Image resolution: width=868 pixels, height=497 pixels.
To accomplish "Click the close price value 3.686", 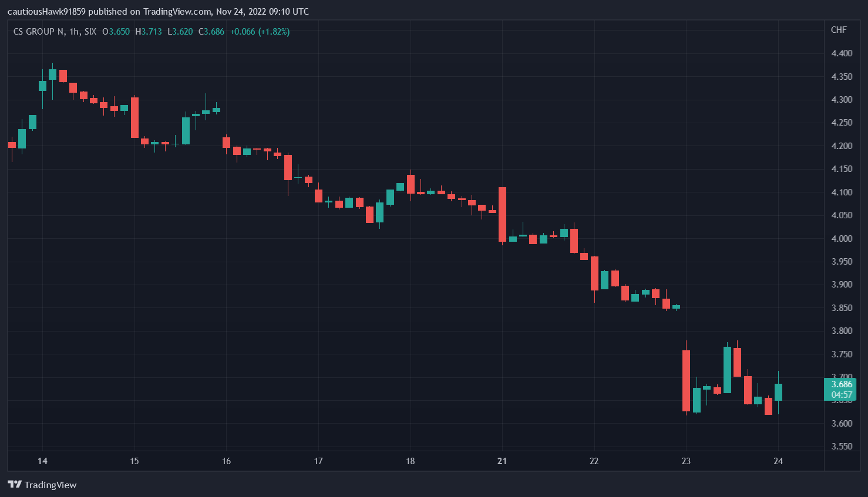I will pos(214,32).
